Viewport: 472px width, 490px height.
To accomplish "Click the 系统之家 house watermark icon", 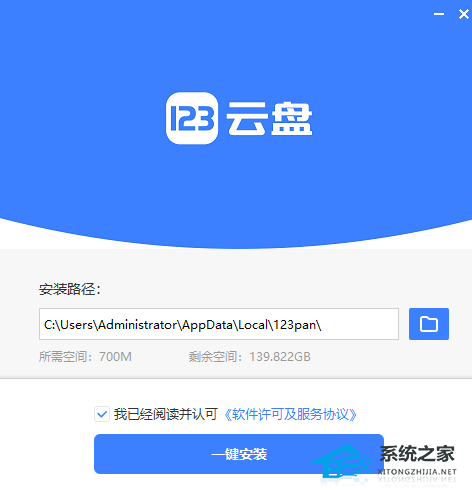I will 343,462.
